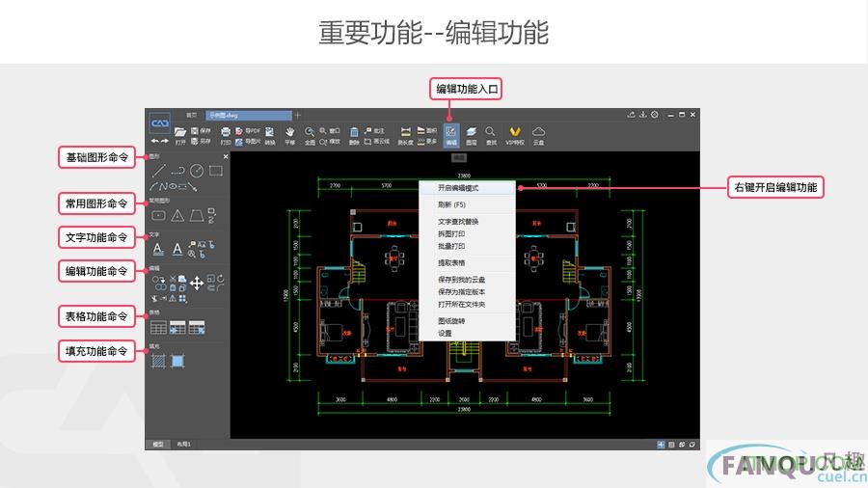Click the second A text tool

[177, 249]
